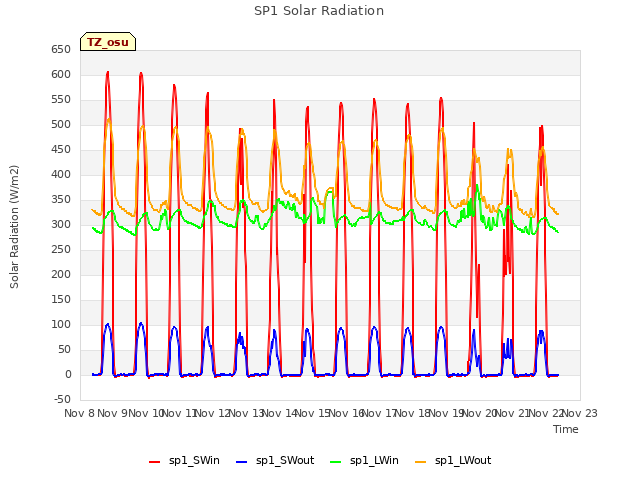The width and height of the screenshot is (640, 480).
Task: Select the sp1_LWout legend label
Action: 463,460
